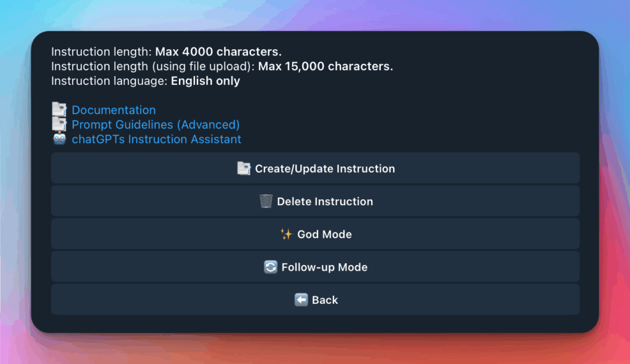
Task: Open Prompt Guidelines (Advanced) link
Action: (x=156, y=125)
